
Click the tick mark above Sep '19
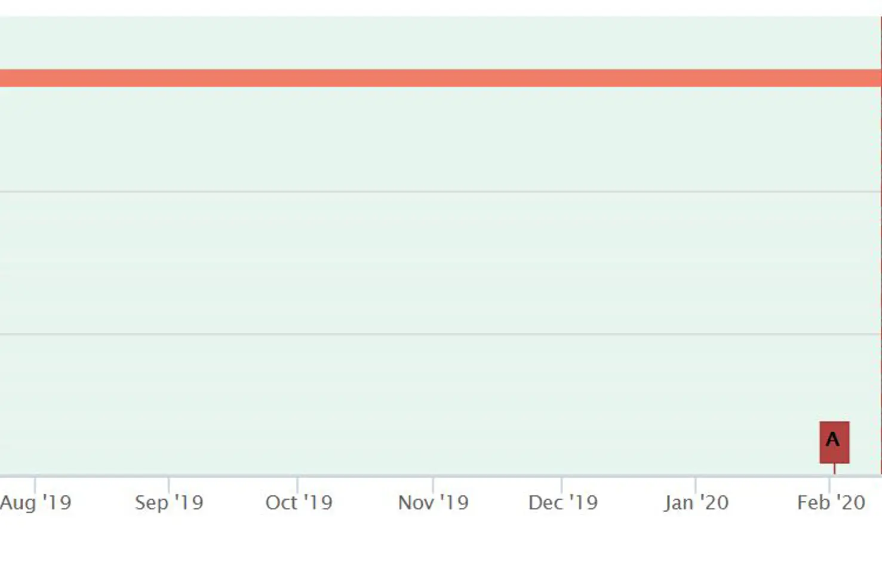click(x=168, y=484)
